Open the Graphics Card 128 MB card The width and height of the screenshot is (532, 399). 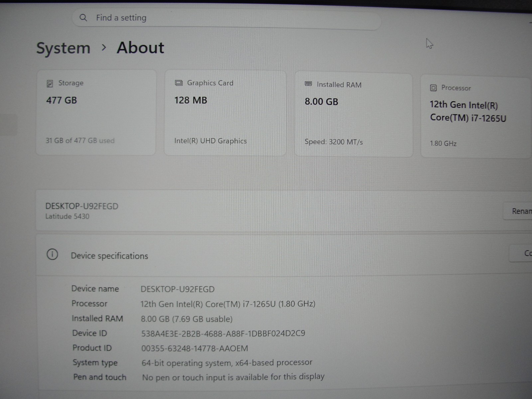pos(225,113)
